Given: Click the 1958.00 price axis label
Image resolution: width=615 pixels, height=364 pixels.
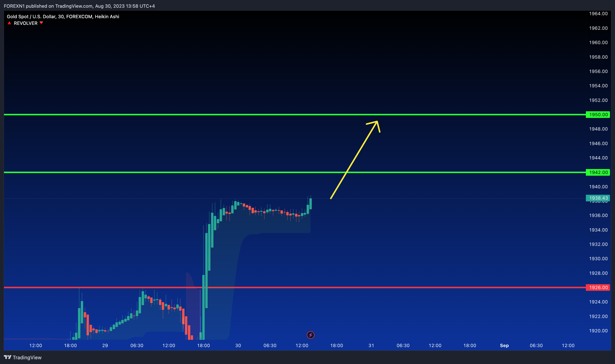Looking at the screenshot, I should point(598,57).
